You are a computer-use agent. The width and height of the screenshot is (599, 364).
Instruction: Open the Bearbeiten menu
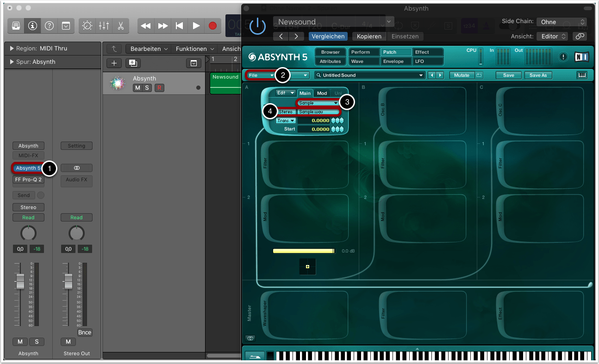coord(149,49)
